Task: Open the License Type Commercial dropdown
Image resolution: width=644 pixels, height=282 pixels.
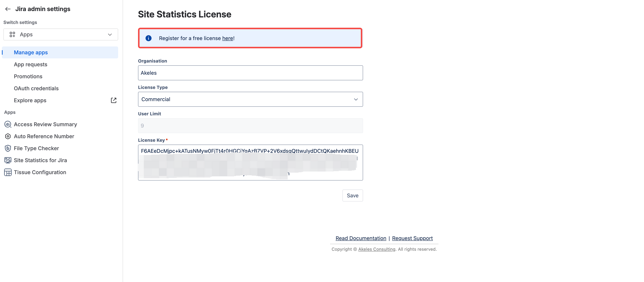Action: [250, 99]
